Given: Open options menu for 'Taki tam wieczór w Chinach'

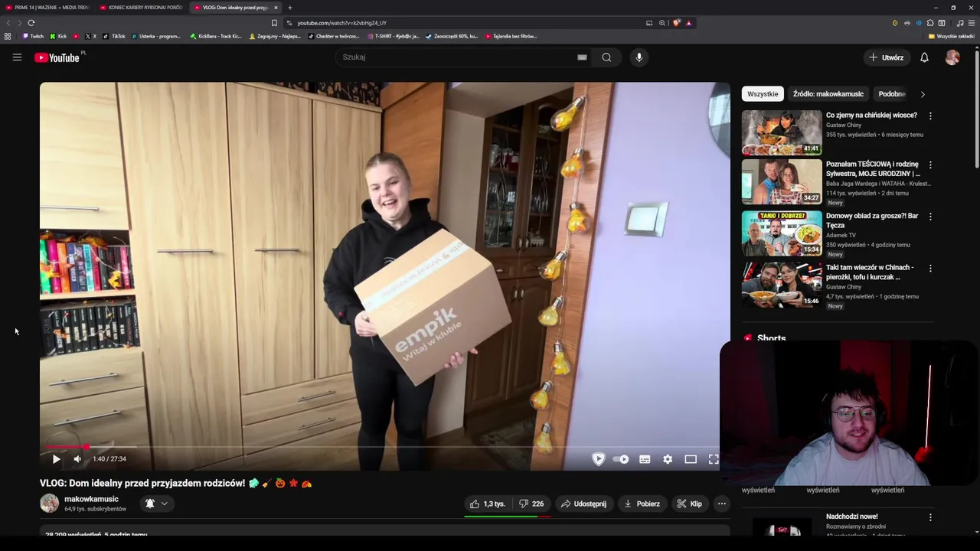Looking at the screenshot, I should tap(930, 269).
